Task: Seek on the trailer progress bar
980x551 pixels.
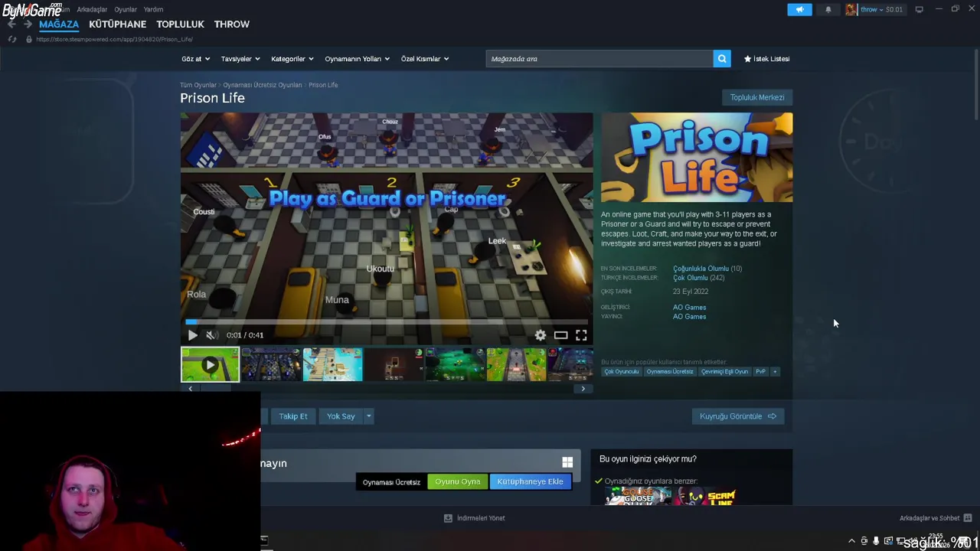Action: [387, 321]
